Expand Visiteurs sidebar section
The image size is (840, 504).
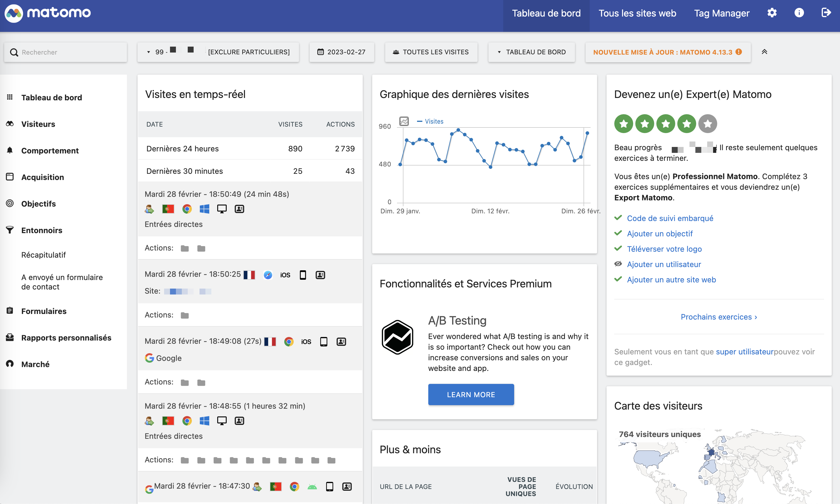click(38, 124)
